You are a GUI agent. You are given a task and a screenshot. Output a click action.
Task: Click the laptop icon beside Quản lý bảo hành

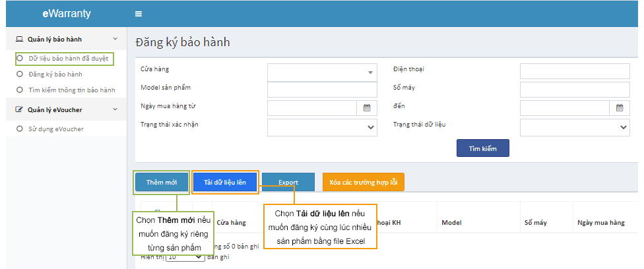click(19, 40)
